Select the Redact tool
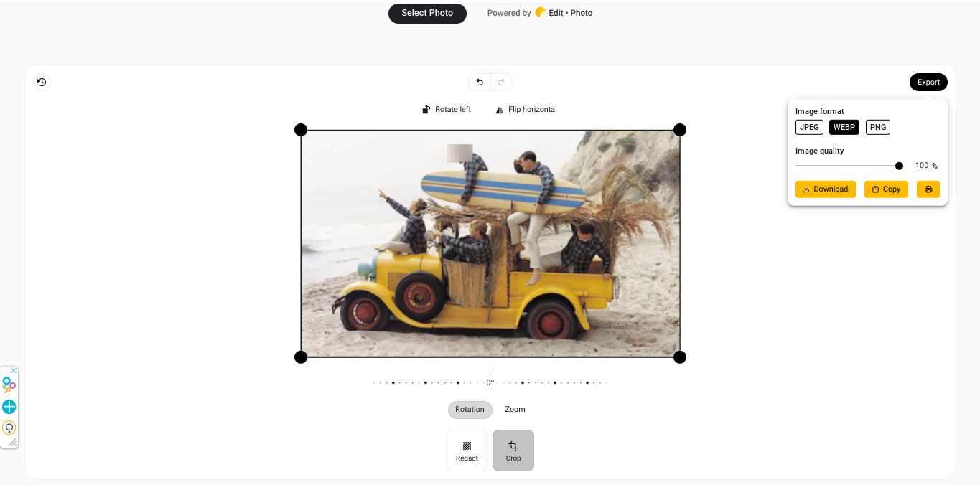This screenshot has width=980, height=485. coord(467,451)
